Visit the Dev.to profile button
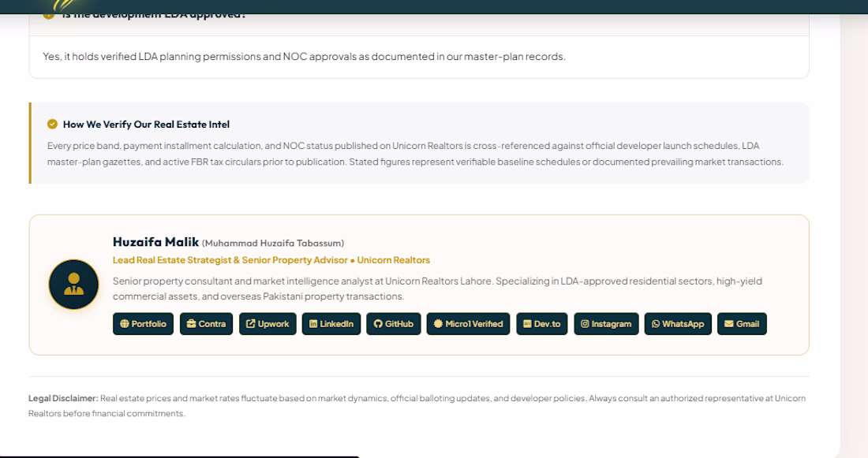Viewport: 868px width, 458px height. click(x=541, y=323)
